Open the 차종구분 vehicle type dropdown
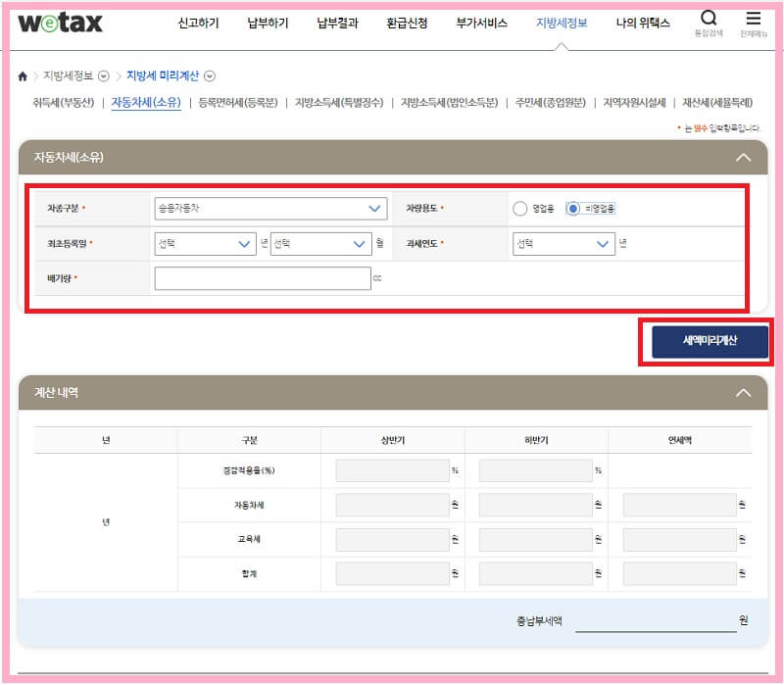 pyautogui.click(x=270, y=209)
